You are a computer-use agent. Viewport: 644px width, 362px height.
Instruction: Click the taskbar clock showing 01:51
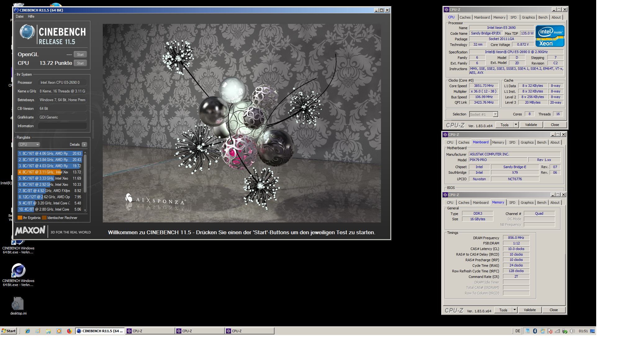[583, 331]
